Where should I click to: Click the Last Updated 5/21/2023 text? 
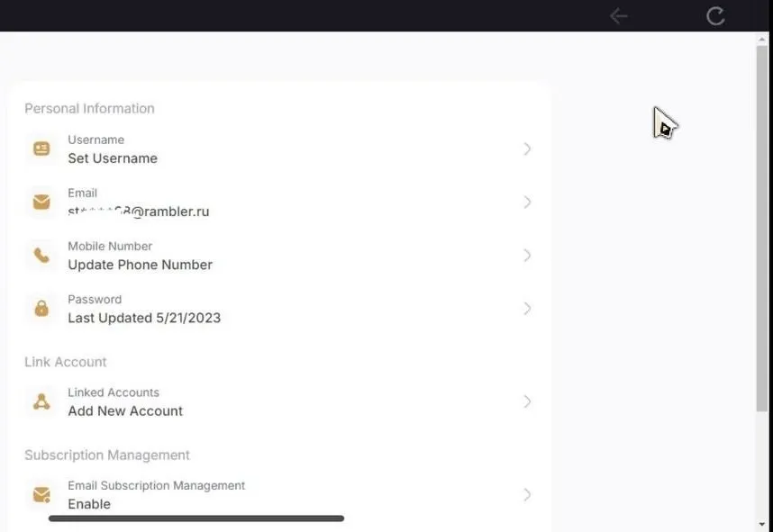144,318
